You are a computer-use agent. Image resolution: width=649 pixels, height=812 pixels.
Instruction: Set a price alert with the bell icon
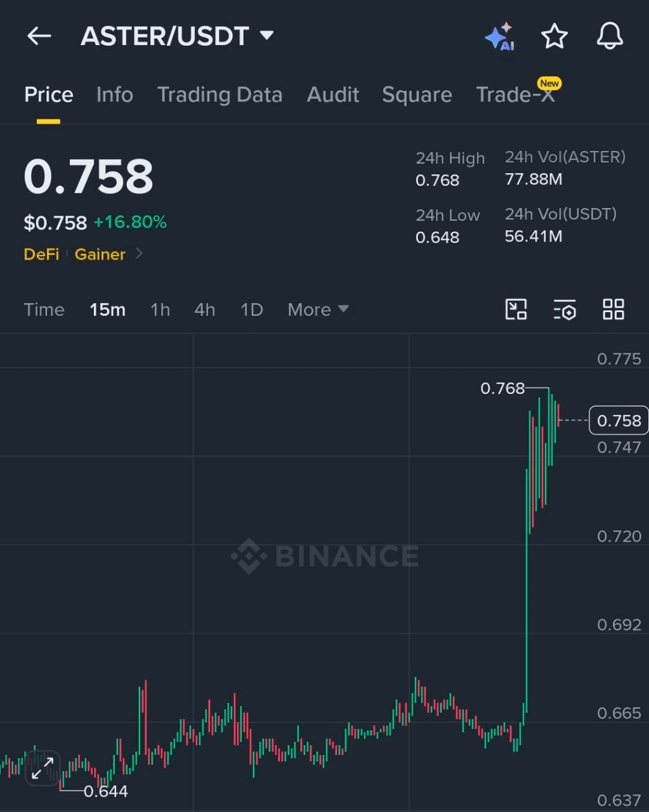click(610, 36)
